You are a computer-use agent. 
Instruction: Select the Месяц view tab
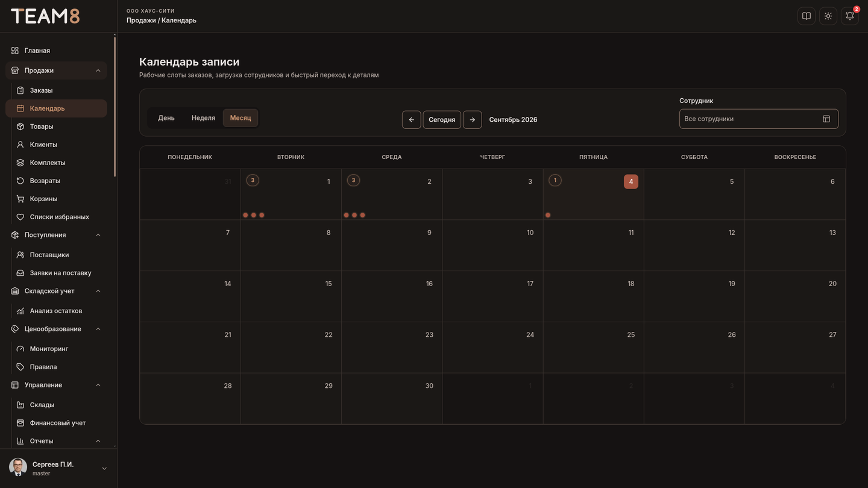pyautogui.click(x=241, y=118)
